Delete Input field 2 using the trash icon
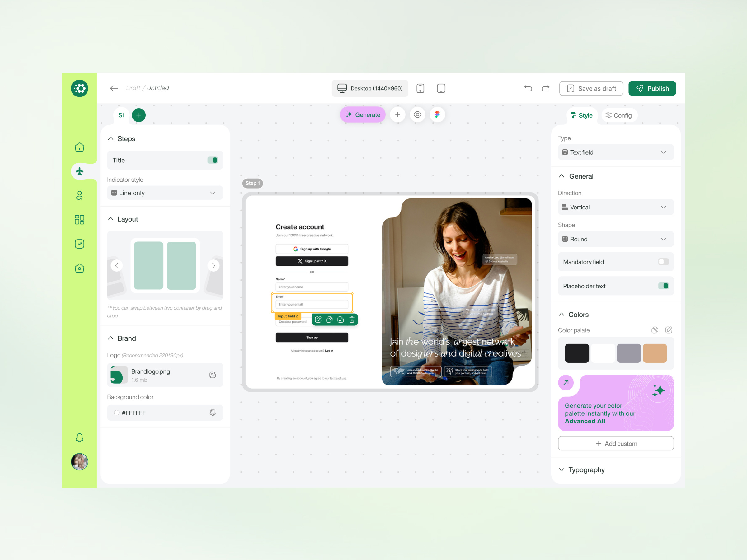This screenshot has height=560, width=747. [351, 320]
